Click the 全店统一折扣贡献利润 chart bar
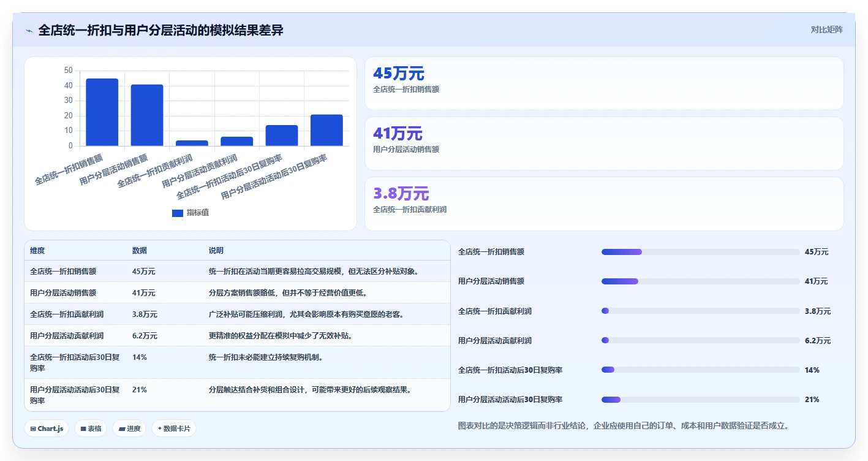868x461 pixels. (192, 143)
